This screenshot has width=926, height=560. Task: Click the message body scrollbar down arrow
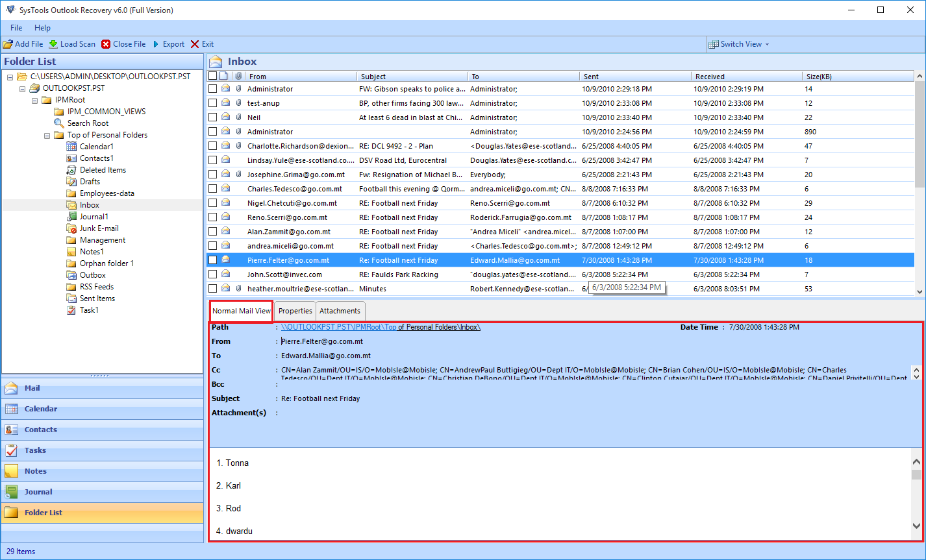tap(916, 526)
